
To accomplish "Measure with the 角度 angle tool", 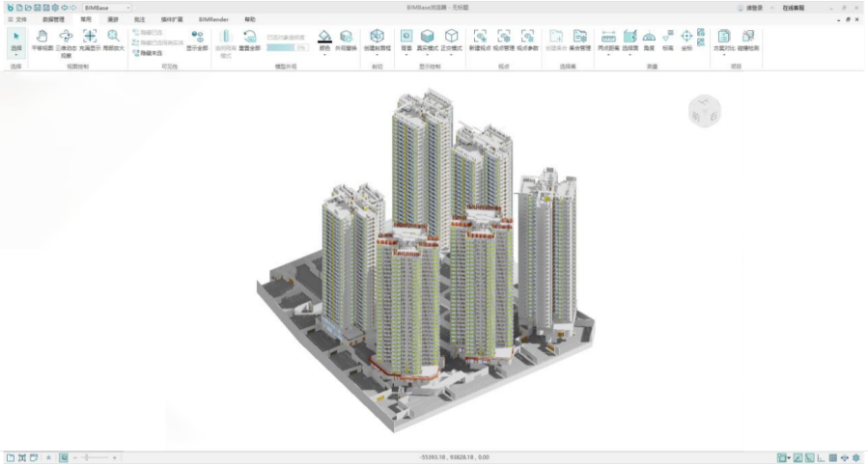I will 649,39.
